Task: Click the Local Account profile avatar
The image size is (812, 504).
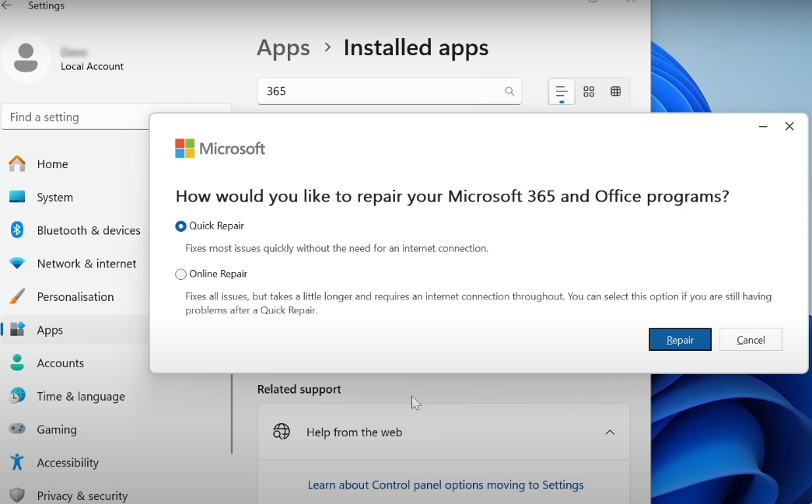Action: pyautogui.click(x=26, y=58)
